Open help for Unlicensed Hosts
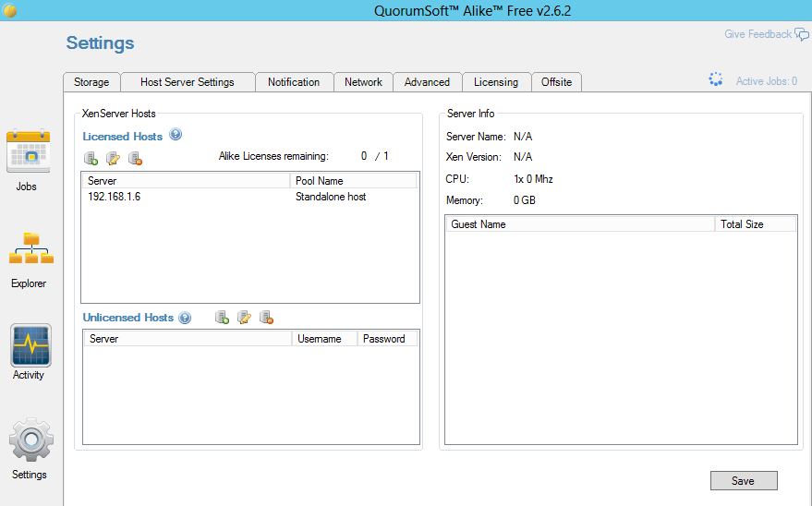The width and height of the screenshot is (812, 506). (x=185, y=318)
